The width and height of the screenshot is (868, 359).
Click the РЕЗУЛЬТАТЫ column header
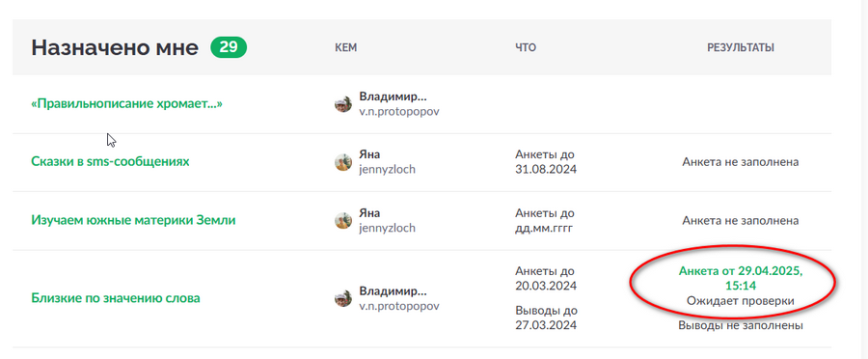coord(741,48)
